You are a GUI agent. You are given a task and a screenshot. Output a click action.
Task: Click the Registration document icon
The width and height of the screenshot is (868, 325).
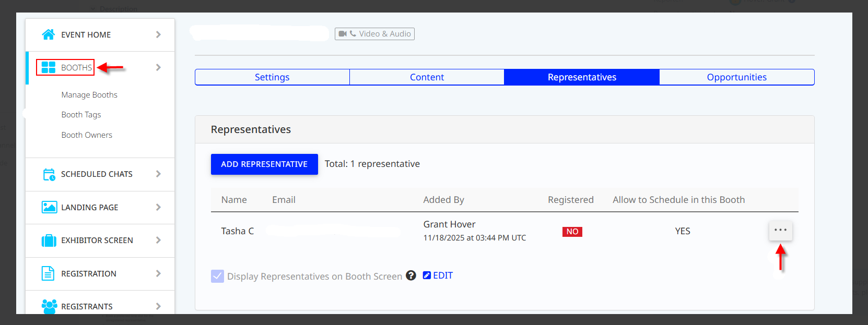[48, 273]
